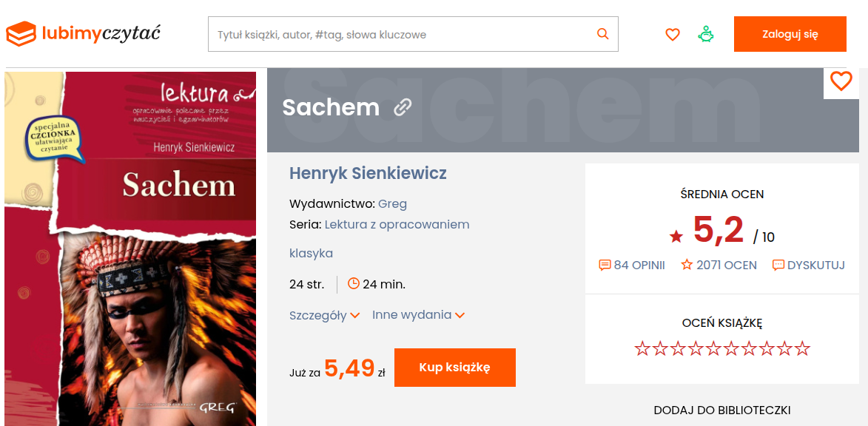
Task: Click the search magnifier icon
Action: [x=603, y=34]
